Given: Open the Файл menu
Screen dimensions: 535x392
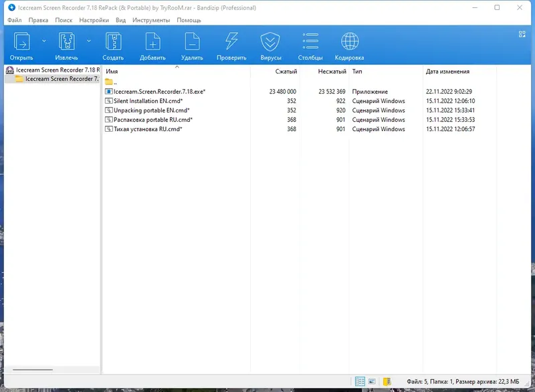Looking at the screenshot, I should 15,20.
